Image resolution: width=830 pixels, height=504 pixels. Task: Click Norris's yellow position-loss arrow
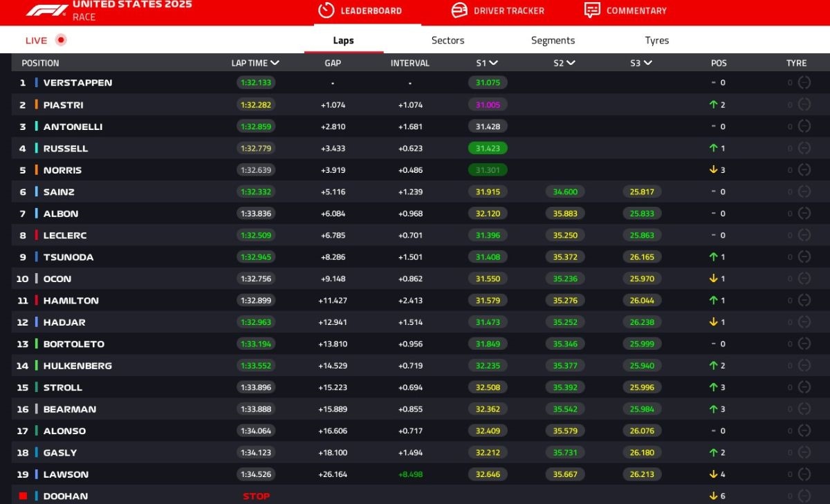[713, 170]
